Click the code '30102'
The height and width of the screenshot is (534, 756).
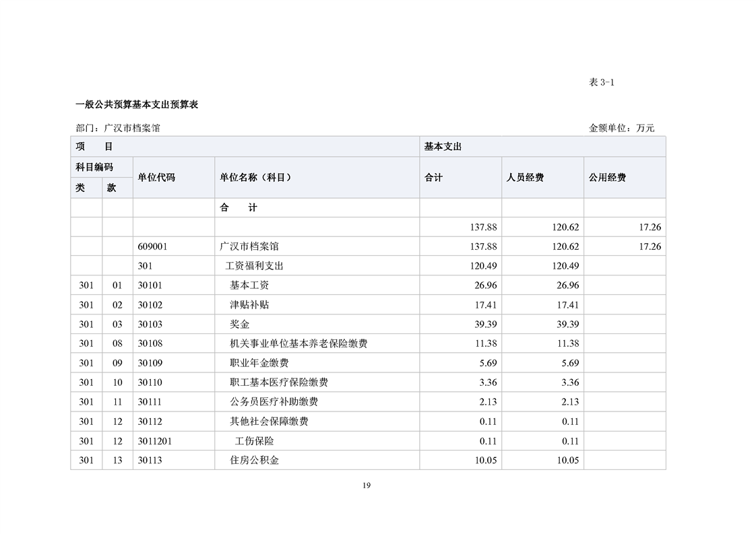150,305
